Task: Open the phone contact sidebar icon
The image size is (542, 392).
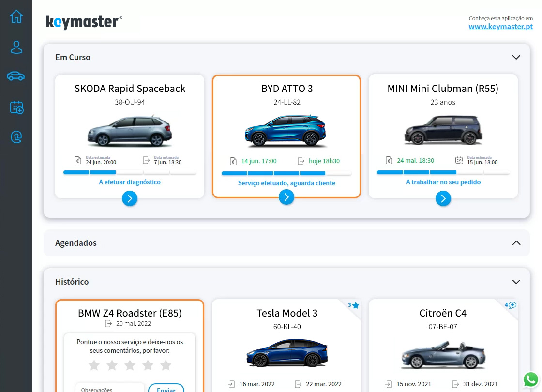Action: pyautogui.click(x=16, y=137)
